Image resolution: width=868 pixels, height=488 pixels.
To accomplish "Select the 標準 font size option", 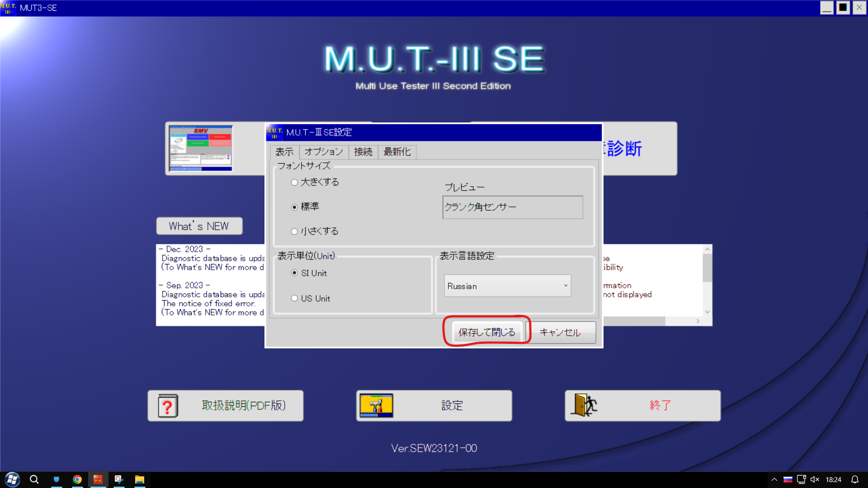I will pos(294,207).
